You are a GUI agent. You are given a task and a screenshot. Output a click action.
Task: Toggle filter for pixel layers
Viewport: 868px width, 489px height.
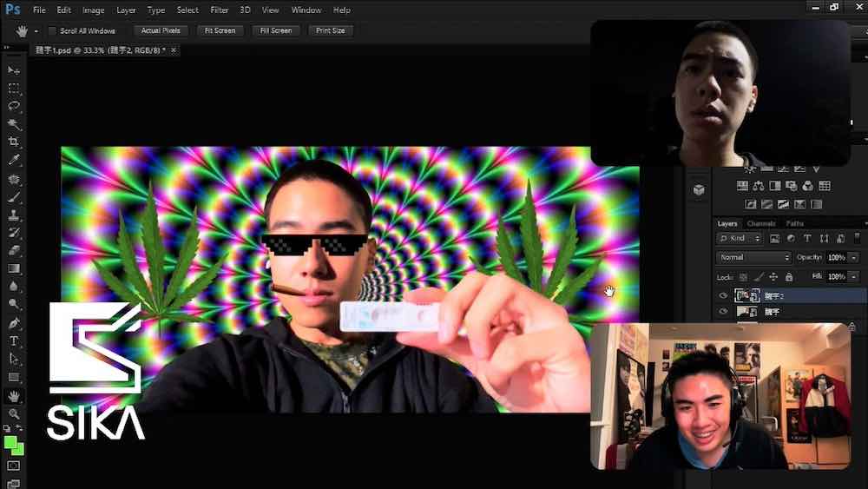click(774, 238)
